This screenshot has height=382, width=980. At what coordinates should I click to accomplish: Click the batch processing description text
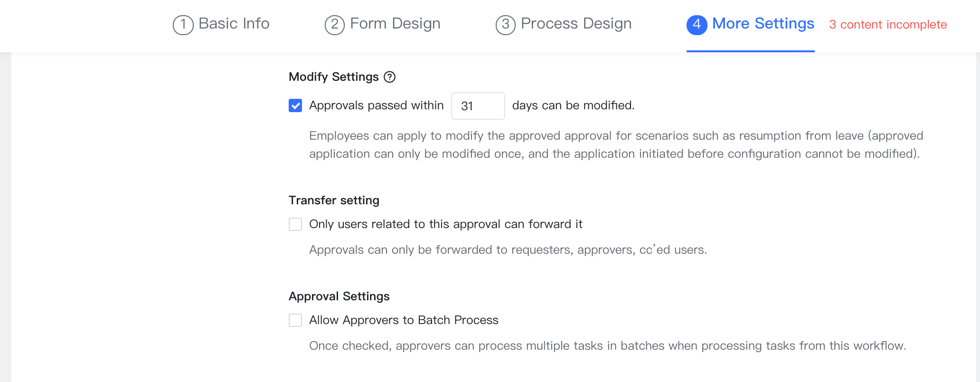click(x=608, y=345)
